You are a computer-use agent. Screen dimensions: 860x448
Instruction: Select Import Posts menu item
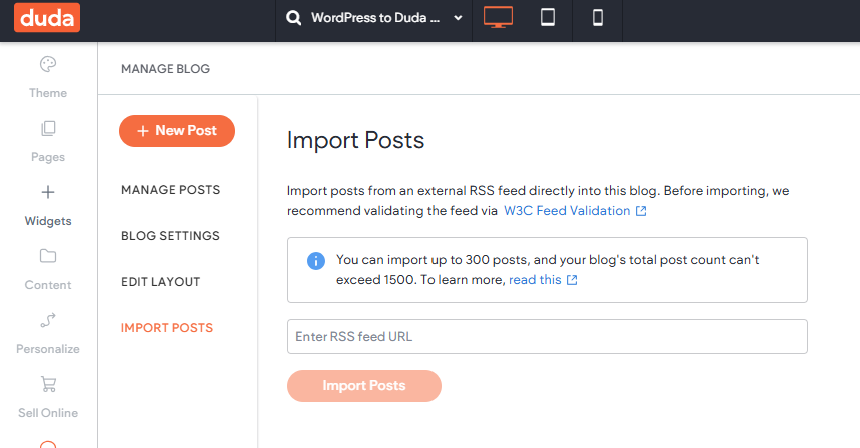[x=167, y=328]
